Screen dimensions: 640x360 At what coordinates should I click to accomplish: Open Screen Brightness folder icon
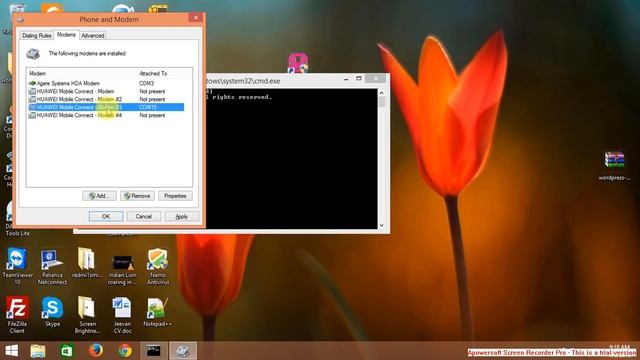[x=87, y=315]
